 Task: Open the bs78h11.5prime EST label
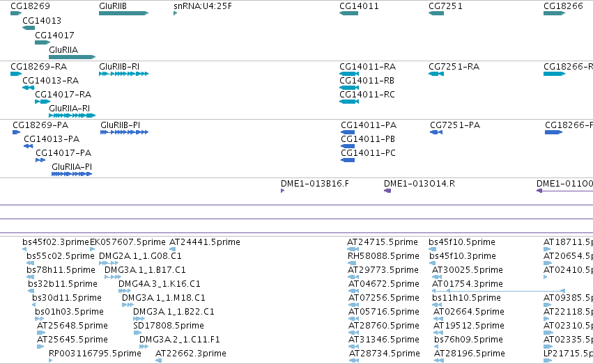[x=61, y=270]
